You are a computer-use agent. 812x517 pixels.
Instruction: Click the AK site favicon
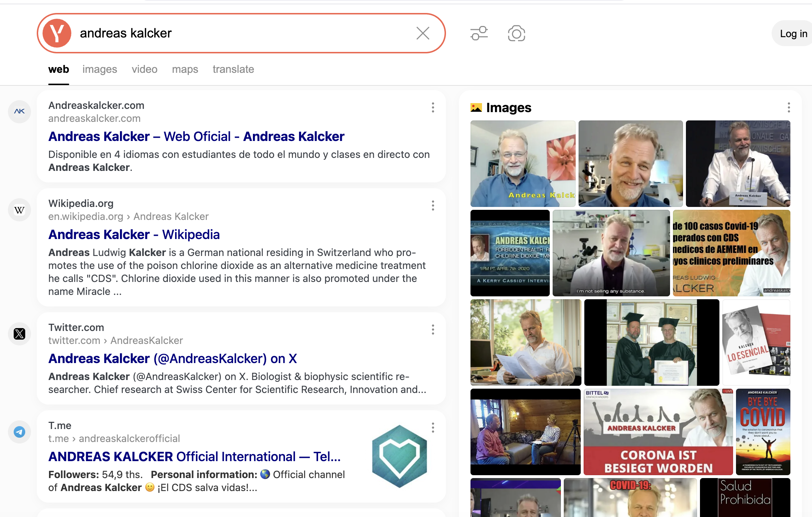click(19, 111)
